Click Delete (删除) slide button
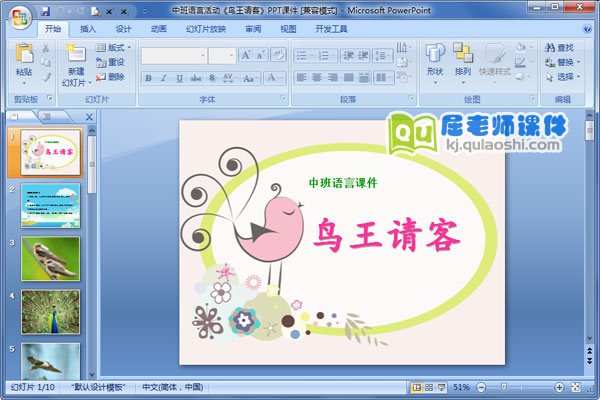The width and height of the screenshot is (600, 400). (x=110, y=77)
